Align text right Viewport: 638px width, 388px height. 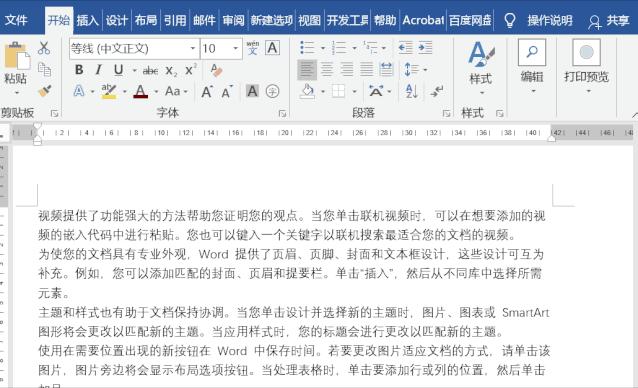click(347, 70)
